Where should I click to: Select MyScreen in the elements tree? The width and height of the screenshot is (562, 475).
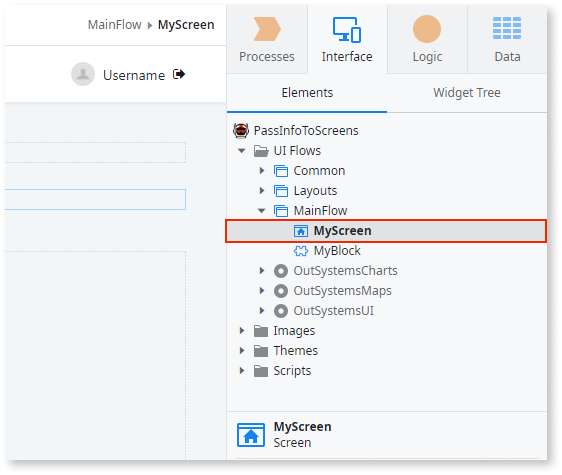point(386,231)
